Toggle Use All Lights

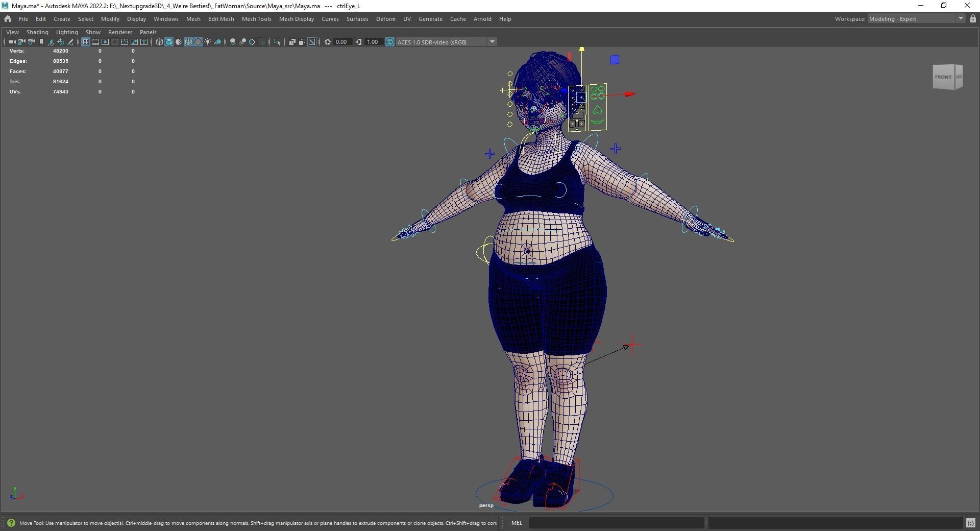coord(208,42)
